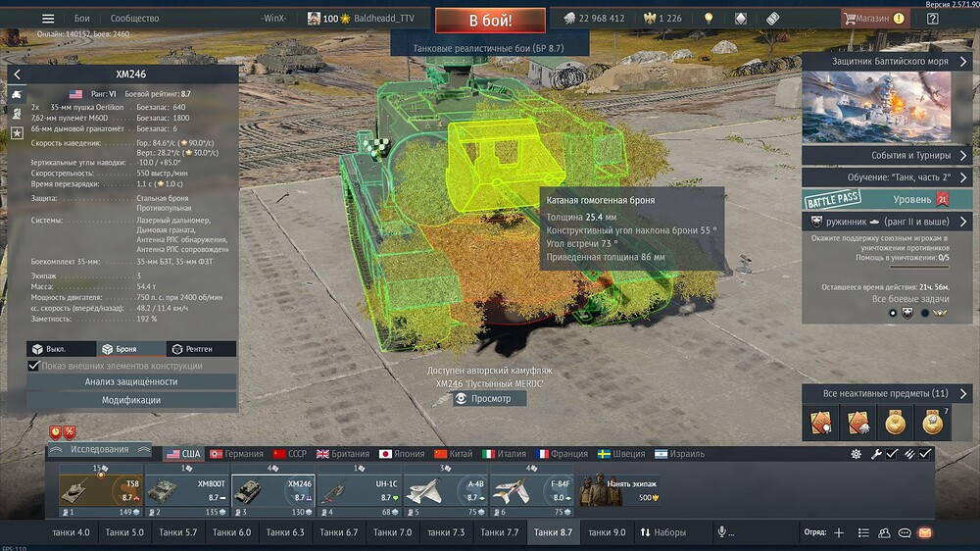
Task: Select the UH-1C helicopter slot
Action: tap(360, 490)
